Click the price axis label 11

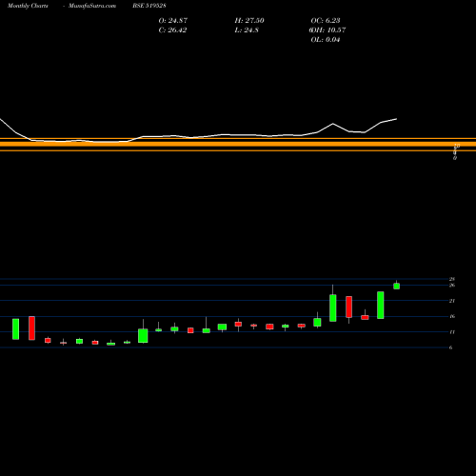452,332
